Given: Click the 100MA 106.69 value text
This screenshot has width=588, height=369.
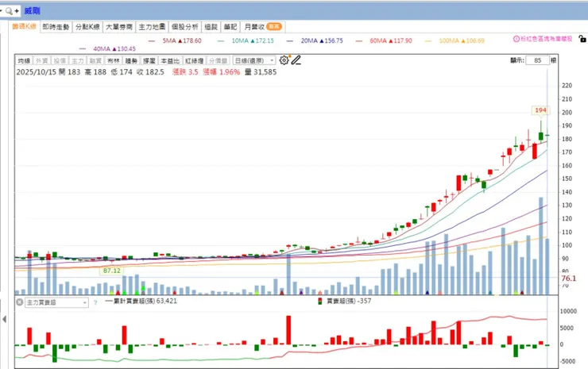Looking at the screenshot, I should pyautogui.click(x=462, y=40).
